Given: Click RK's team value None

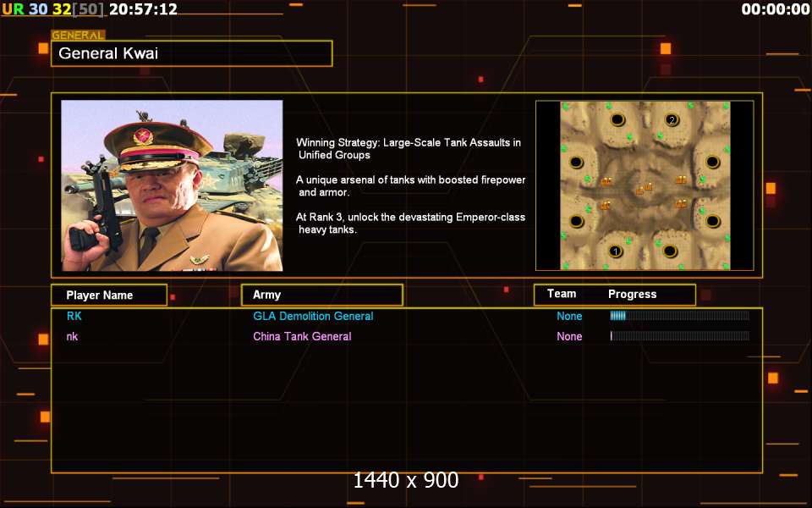Looking at the screenshot, I should 569,316.
